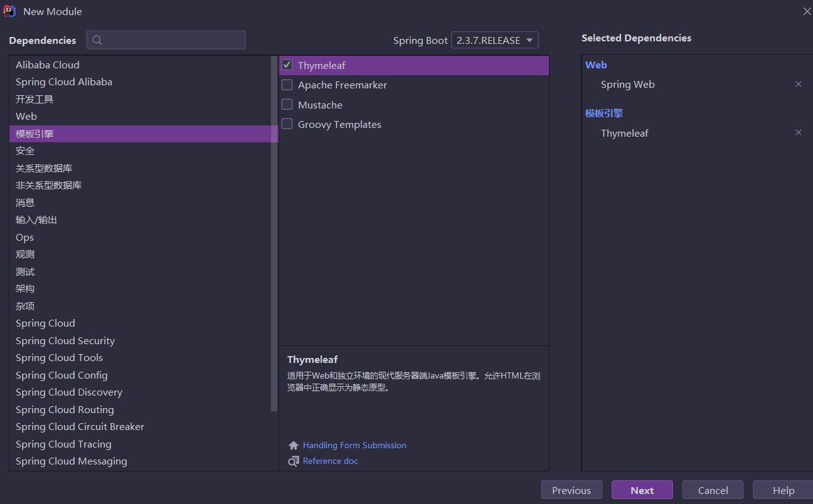The width and height of the screenshot is (813, 504).
Task: Select the Spring Cloud category
Action: pos(140,323)
